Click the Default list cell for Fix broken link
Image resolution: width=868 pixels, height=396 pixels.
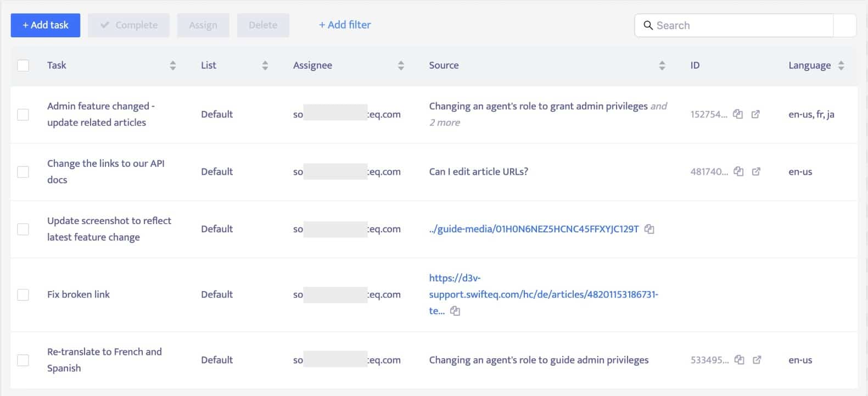pos(217,294)
